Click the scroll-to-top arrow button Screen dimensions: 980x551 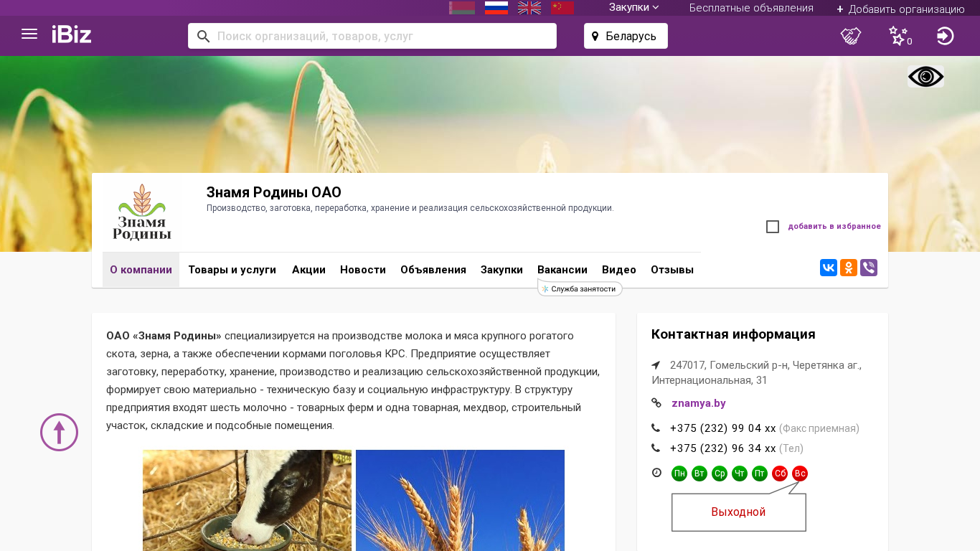(59, 432)
